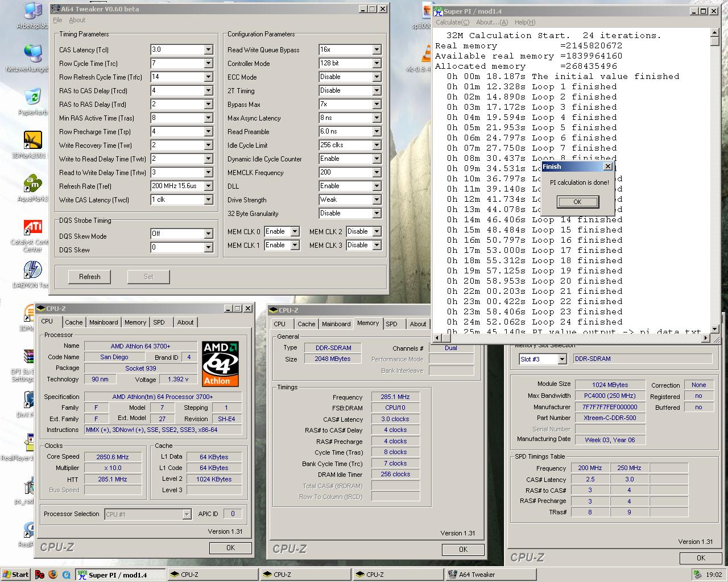Click the Refresh button in A64 Tweaker

[90, 277]
